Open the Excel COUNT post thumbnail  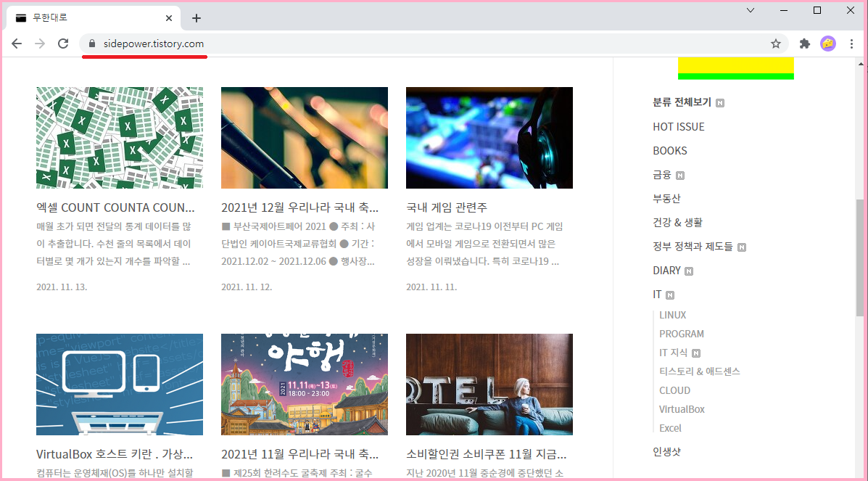[120, 137]
